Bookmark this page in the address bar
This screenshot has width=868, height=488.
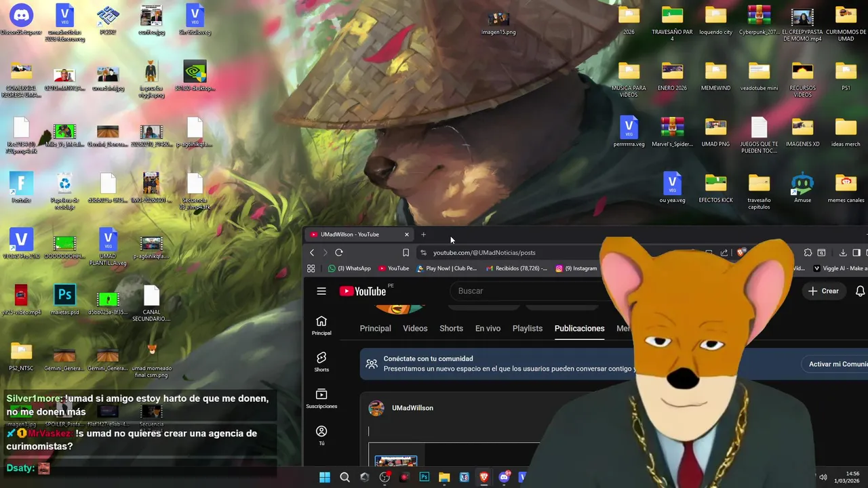(406, 253)
